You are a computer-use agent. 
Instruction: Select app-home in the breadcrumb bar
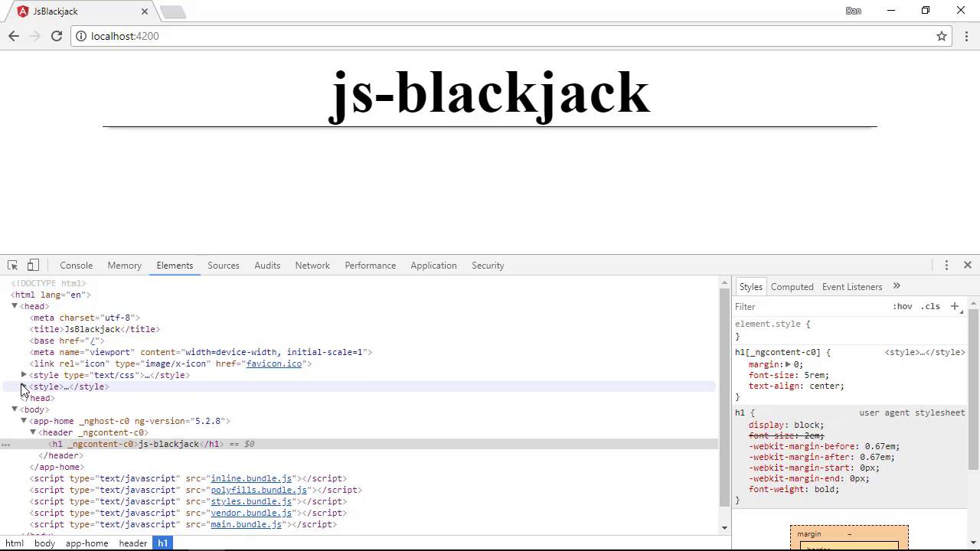click(x=87, y=543)
